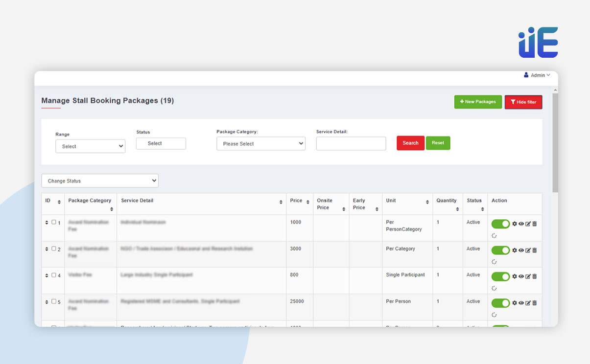Click the Hide filter button

pyautogui.click(x=523, y=102)
